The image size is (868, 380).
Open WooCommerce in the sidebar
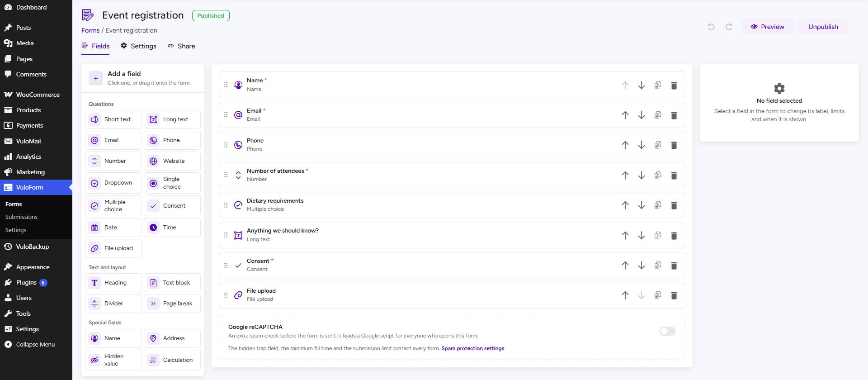36,95
